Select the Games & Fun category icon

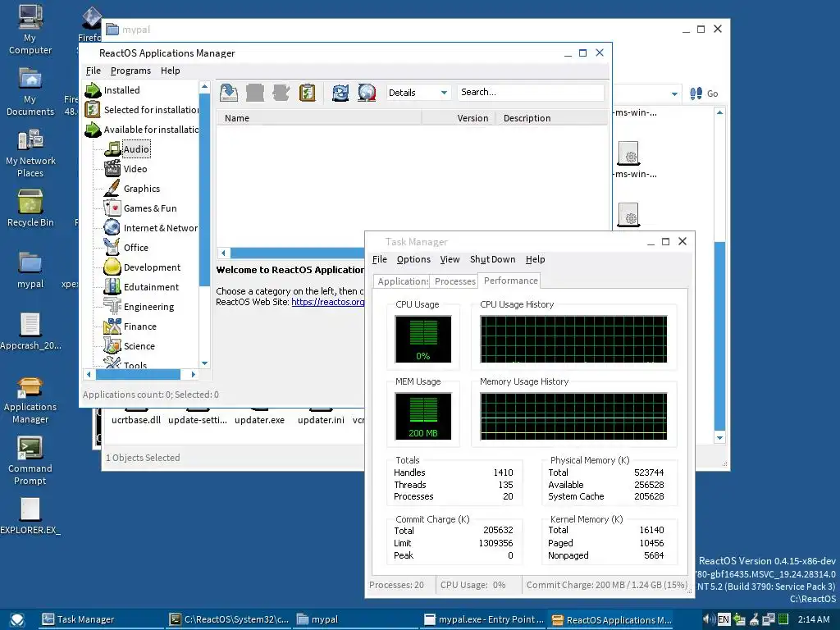[112, 208]
